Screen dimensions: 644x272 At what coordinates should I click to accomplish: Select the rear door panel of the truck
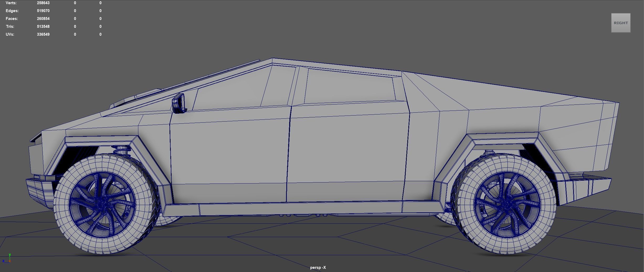click(x=348, y=152)
